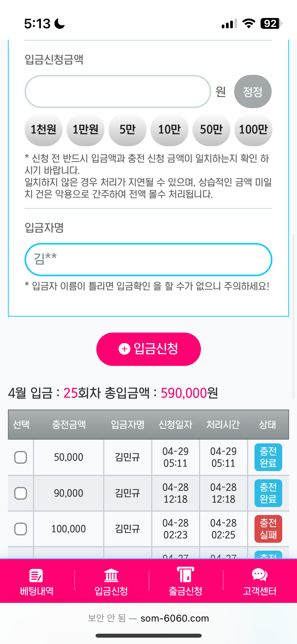
Task: Tap the 베팅내역 betting history icon
Action: pyautogui.click(x=36, y=576)
